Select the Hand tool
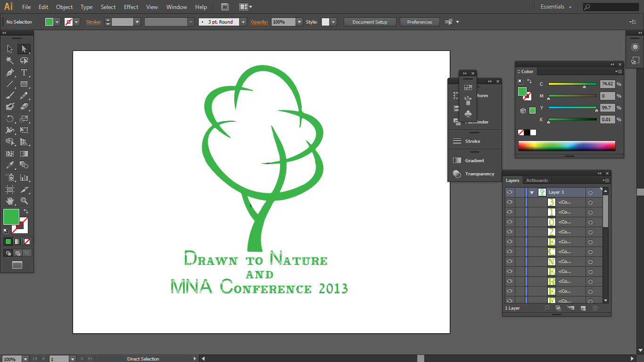The width and height of the screenshot is (644, 362). click(x=10, y=201)
